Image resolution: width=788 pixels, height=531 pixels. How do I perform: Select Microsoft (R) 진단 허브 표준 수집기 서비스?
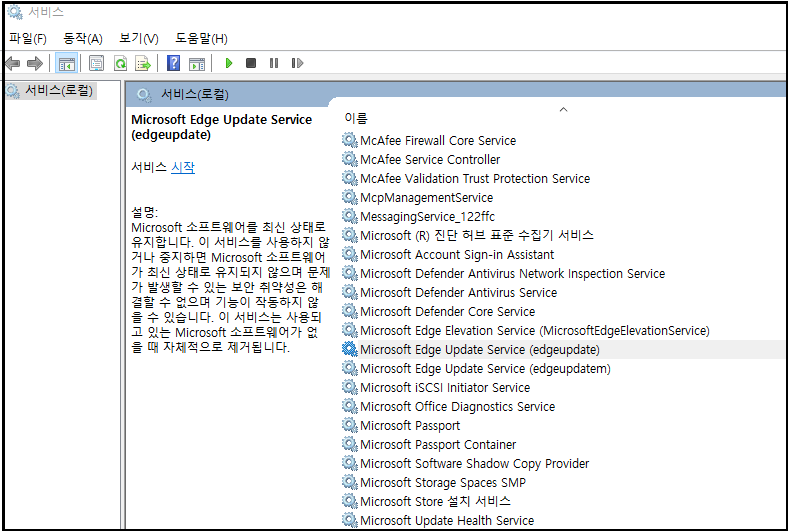(476, 236)
